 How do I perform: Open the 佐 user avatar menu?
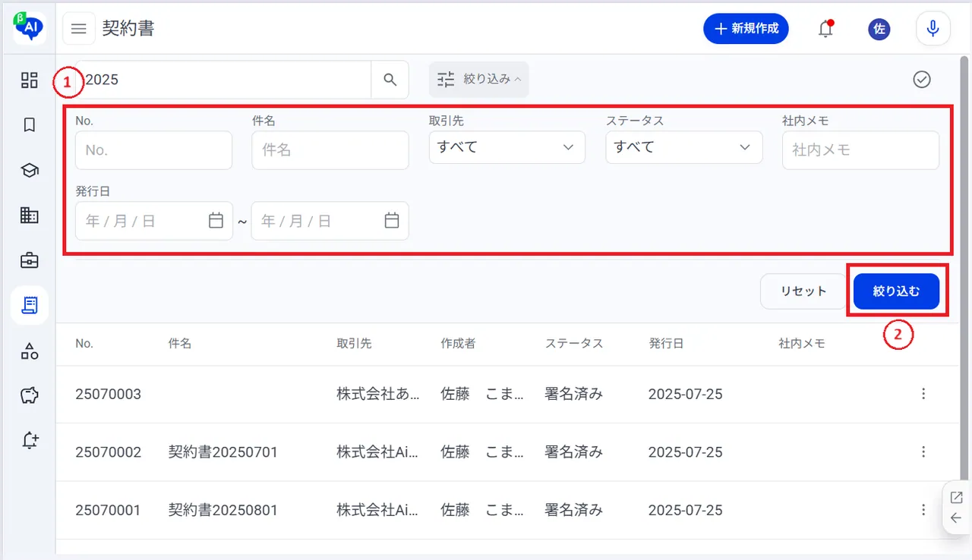[879, 29]
